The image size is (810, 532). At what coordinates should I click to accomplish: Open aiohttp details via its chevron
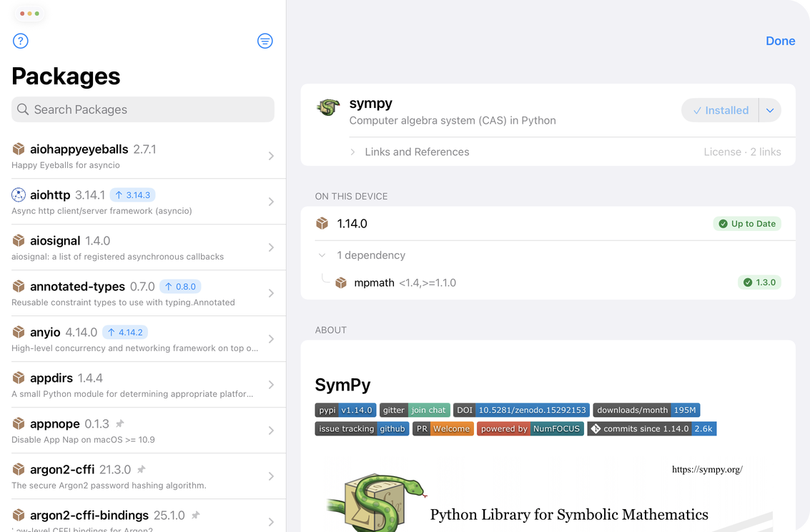pyautogui.click(x=271, y=202)
